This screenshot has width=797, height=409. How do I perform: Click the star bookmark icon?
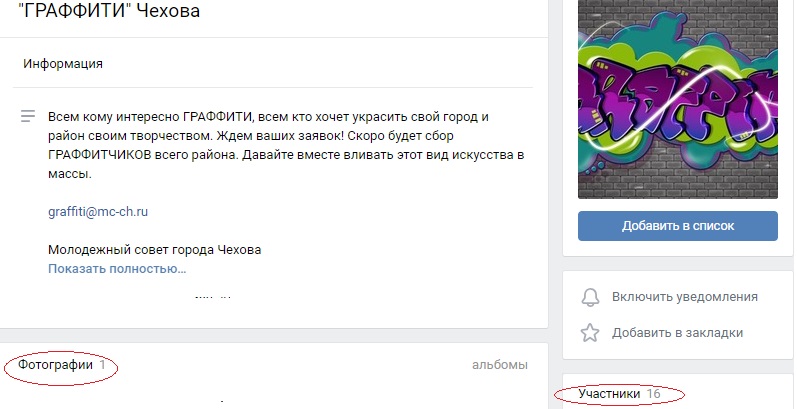[590, 333]
